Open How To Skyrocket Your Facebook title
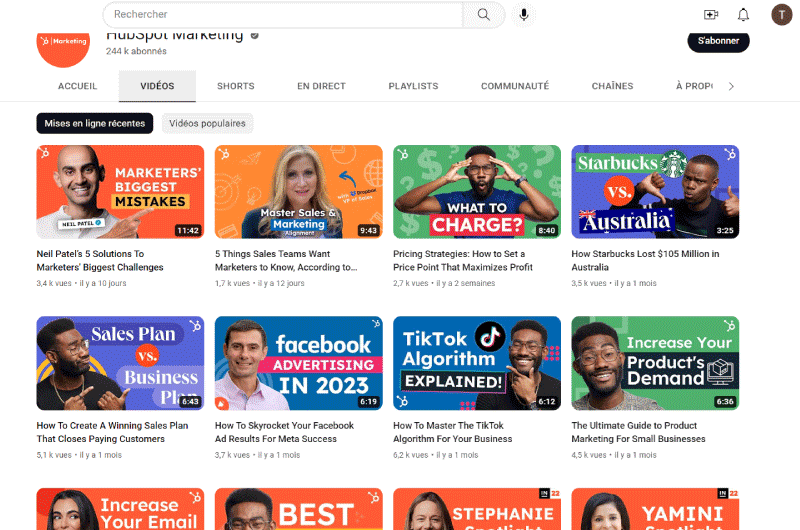The height and width of the screenshot is (530, 800). pos(284,432)
